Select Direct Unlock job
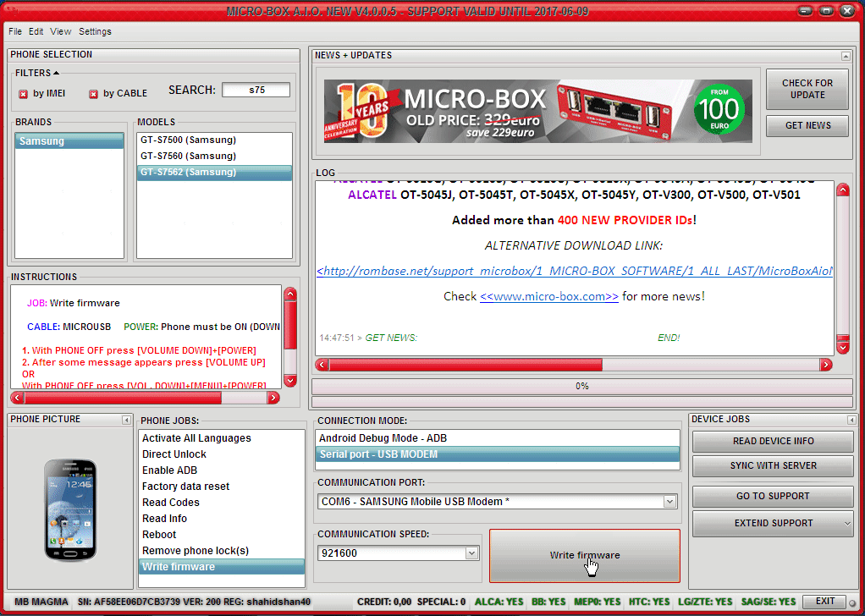This screenshot has height=616, width=865. point(221,454)
